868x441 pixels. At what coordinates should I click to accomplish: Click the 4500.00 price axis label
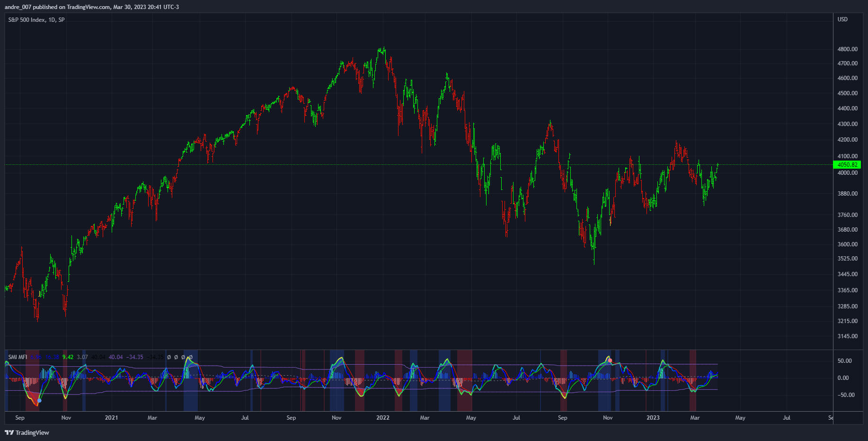[847, 93]
